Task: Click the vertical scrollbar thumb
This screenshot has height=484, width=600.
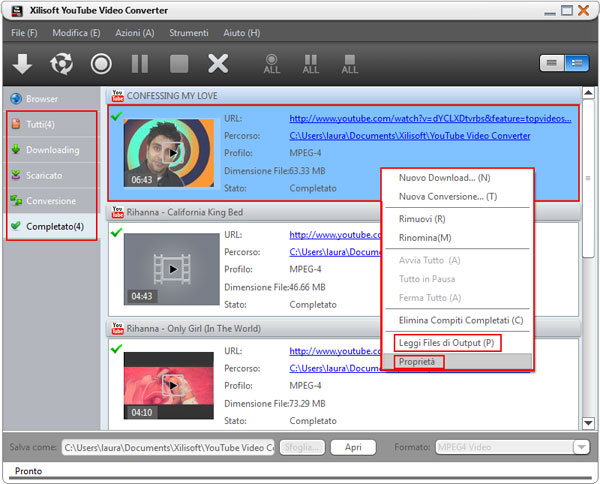Action: (588, 178)
